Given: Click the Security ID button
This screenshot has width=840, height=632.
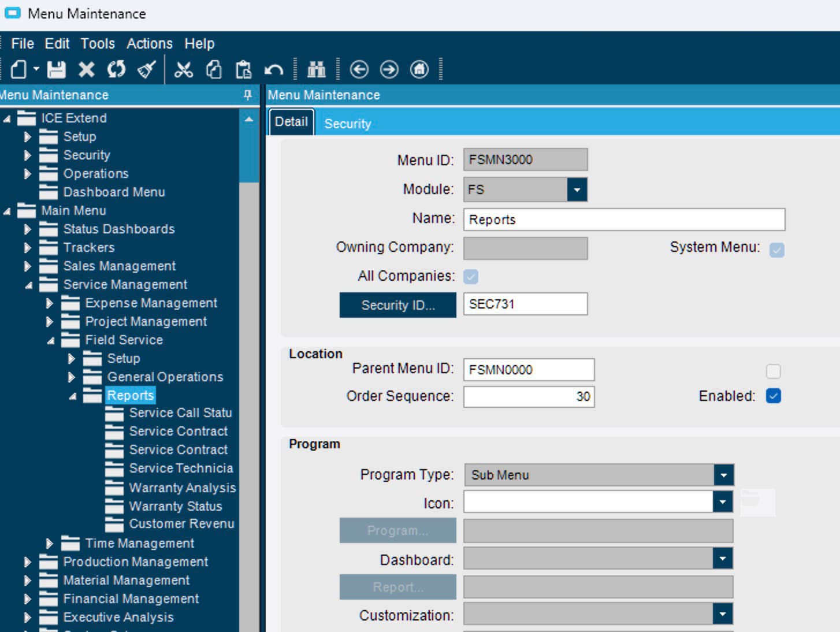Looking at the screenshot, I should (397, 305).
